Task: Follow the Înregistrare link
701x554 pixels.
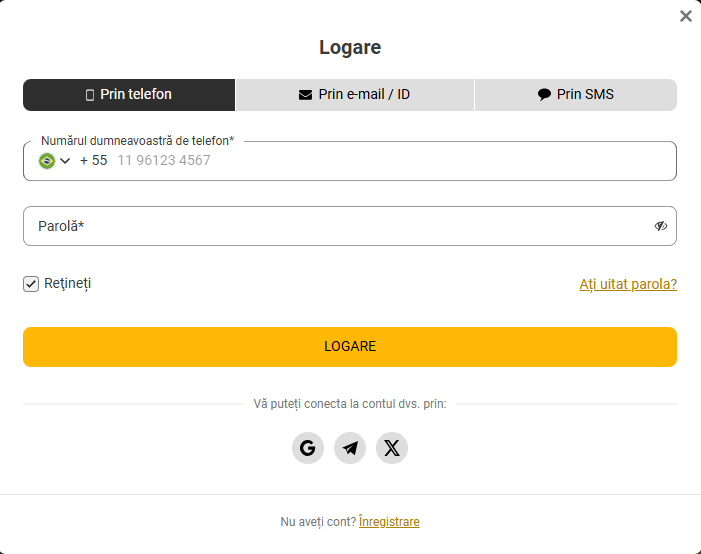Action: coord(389,522)
